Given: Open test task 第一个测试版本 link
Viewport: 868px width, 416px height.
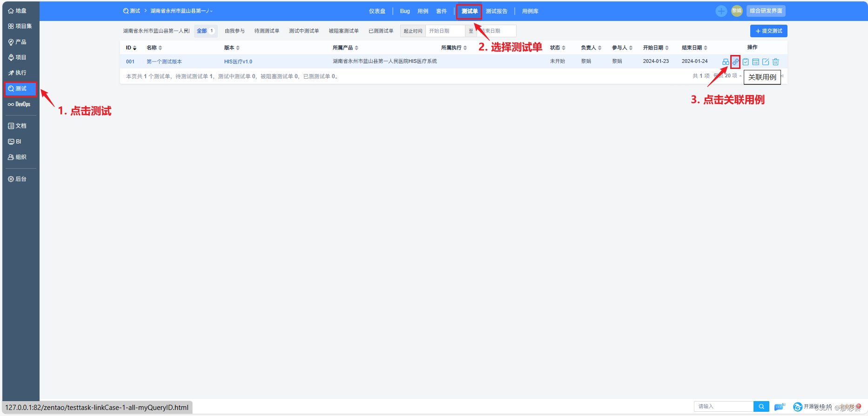Looking at the screenshot, I should coord(164,61).
